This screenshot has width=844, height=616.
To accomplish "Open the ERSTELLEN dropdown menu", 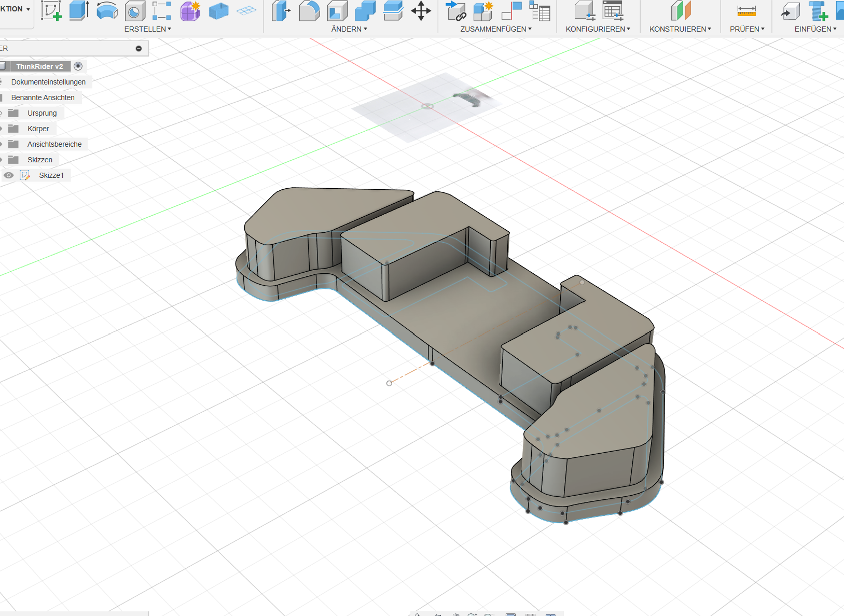I will pos(147,29).
